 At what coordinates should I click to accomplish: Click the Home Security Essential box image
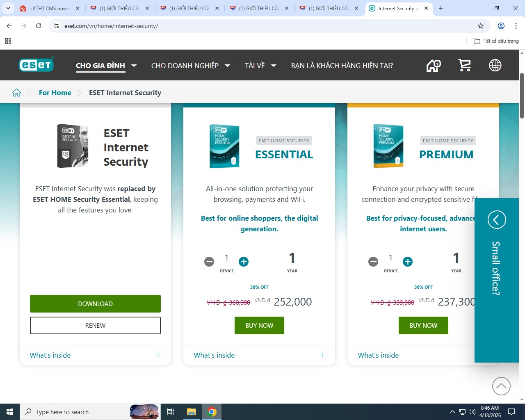(224, 146)
